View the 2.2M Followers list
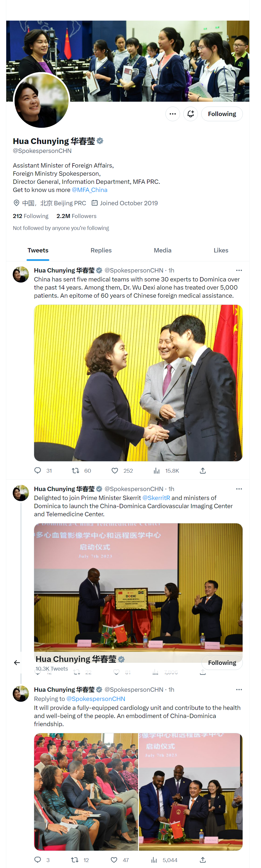The width and height of the screenshot is (261, 868). click(76, 216)
